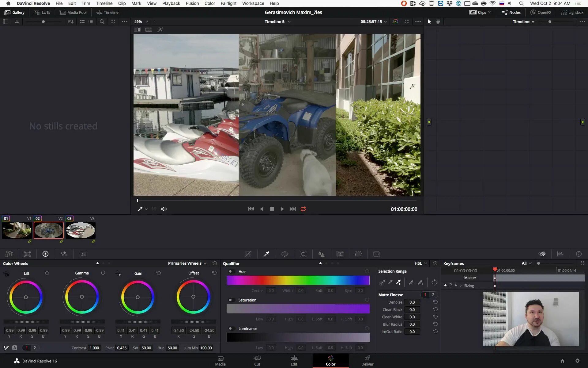
Task: Switch to the Edit page tab
Action: (294, 361)
